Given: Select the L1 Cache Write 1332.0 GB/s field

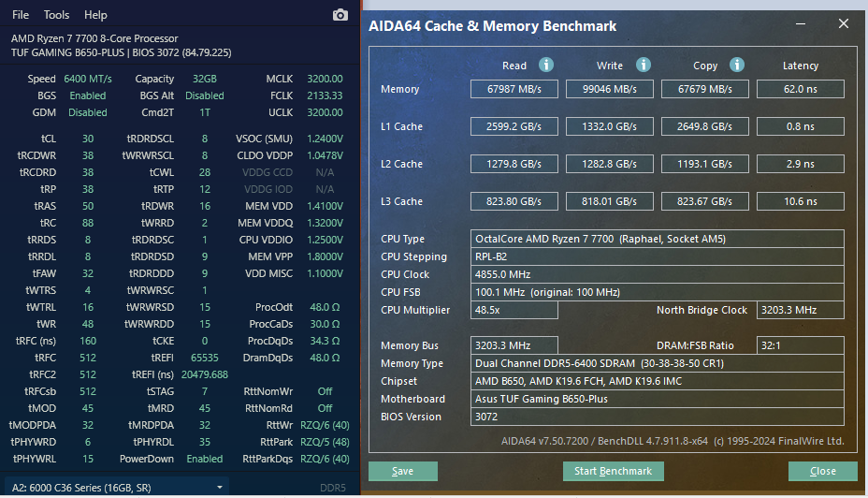Looking at the screenshot, I should click(610, 126).
